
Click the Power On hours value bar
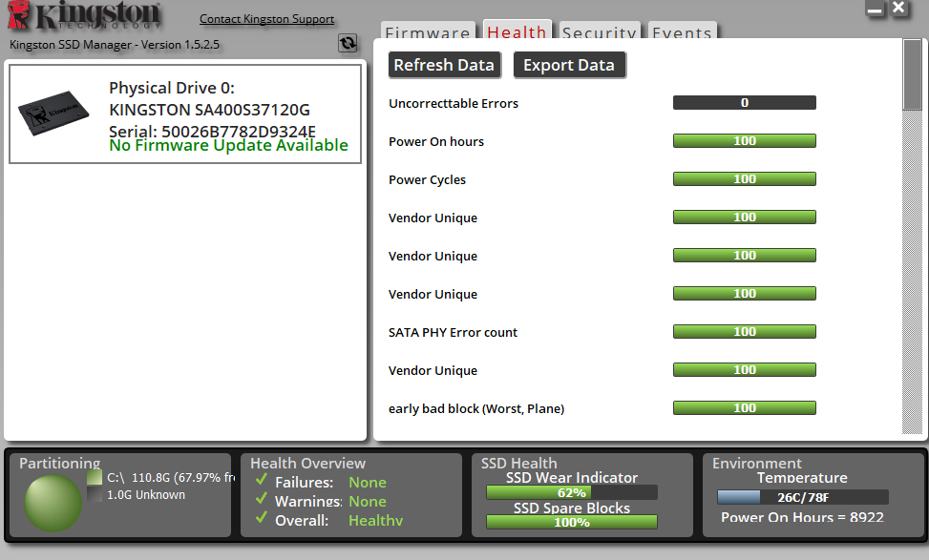(745, 141)
